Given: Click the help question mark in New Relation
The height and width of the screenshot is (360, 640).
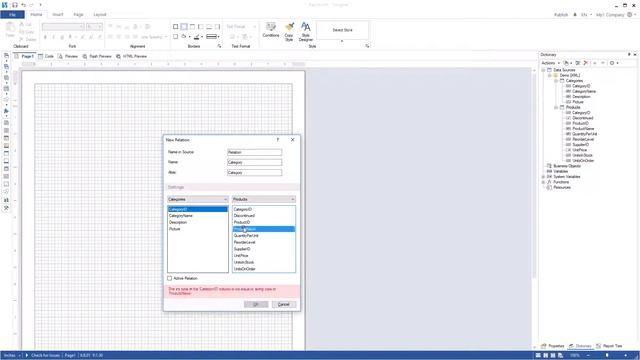Looking at the screenshot, I should point(278,140).
